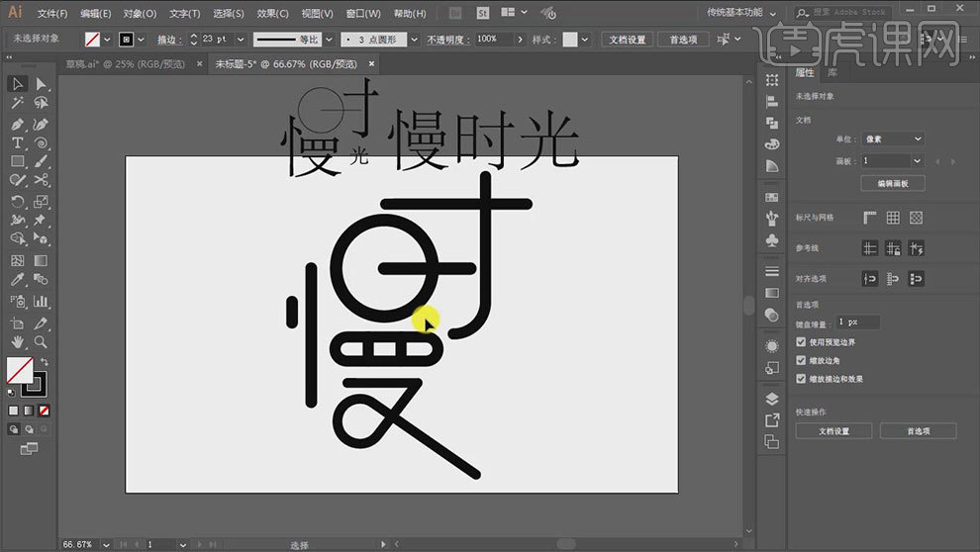This screenshot has height=552, width=980.
Task: Close the 未标题-5 document tab
Action: 371,63
